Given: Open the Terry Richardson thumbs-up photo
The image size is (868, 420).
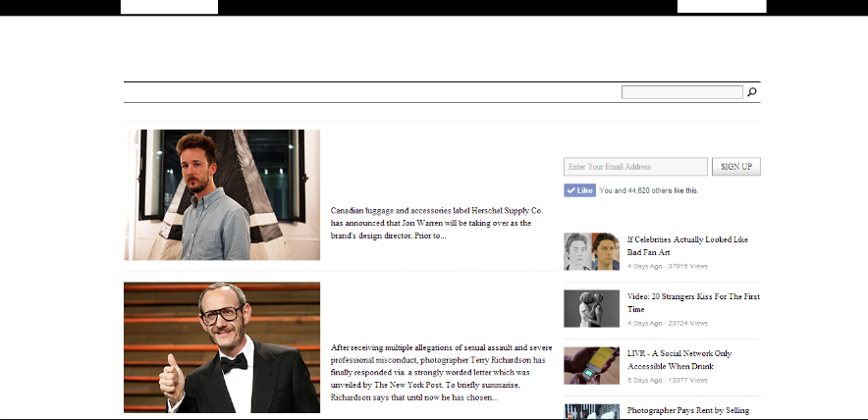Looking at the screenshot, I should pos(222,347).
